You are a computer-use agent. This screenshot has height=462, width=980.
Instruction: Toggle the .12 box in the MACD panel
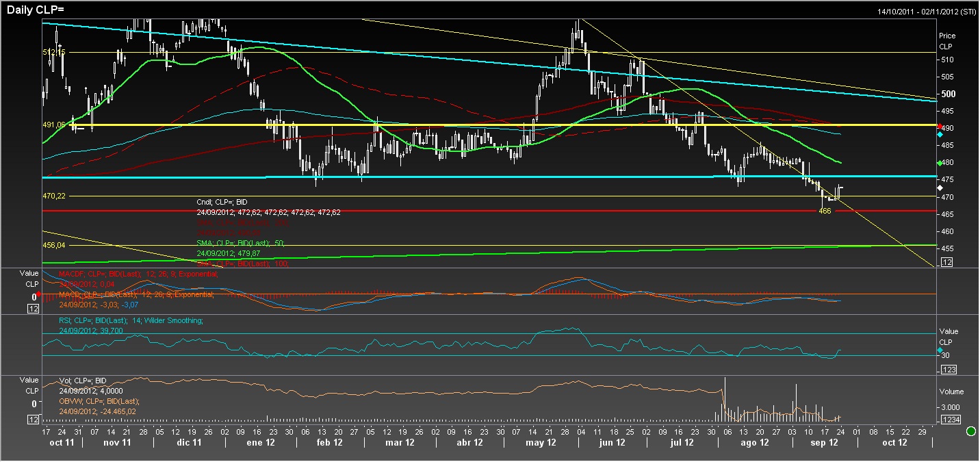32,309
